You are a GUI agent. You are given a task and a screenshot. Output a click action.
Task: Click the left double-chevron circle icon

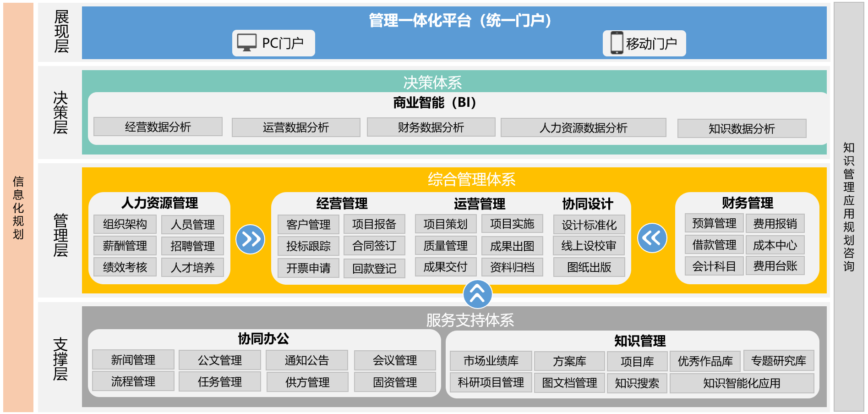pyautogui.click(x=652, y=238)
